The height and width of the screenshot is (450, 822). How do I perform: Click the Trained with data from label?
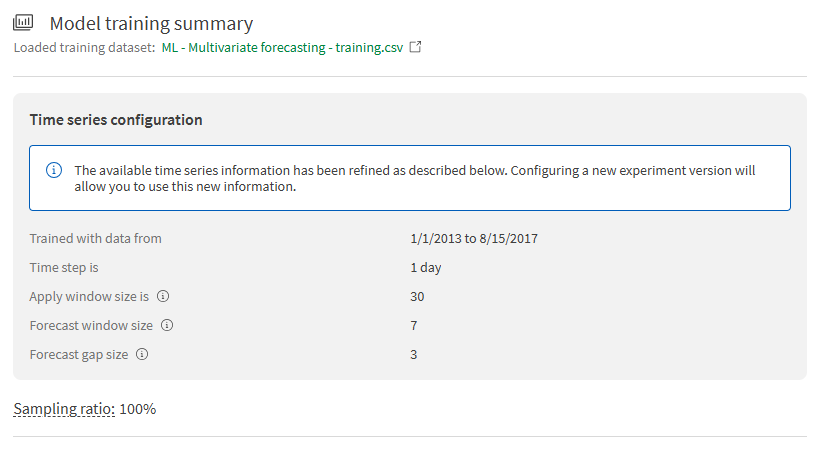tap(96, 239)
